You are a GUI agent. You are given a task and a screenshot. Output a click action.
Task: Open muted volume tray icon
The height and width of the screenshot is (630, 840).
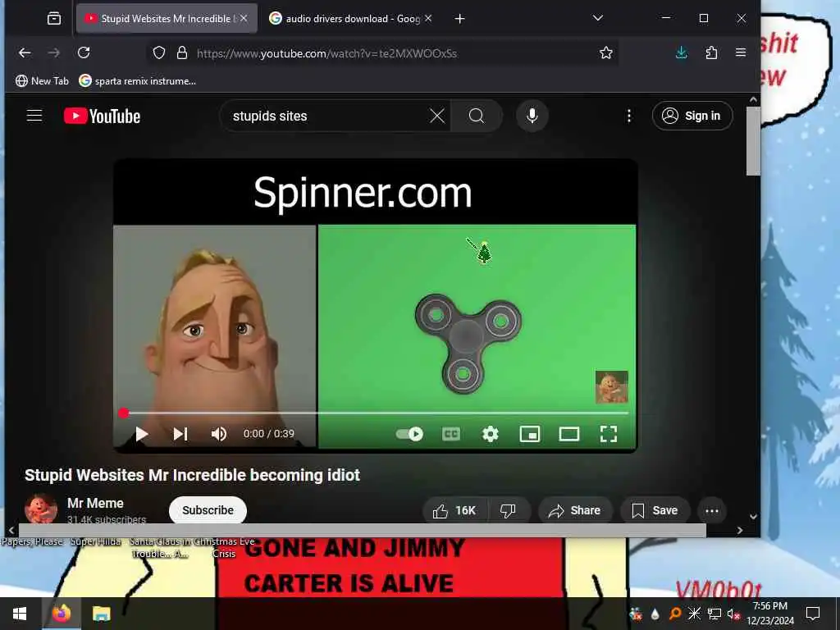733,614
